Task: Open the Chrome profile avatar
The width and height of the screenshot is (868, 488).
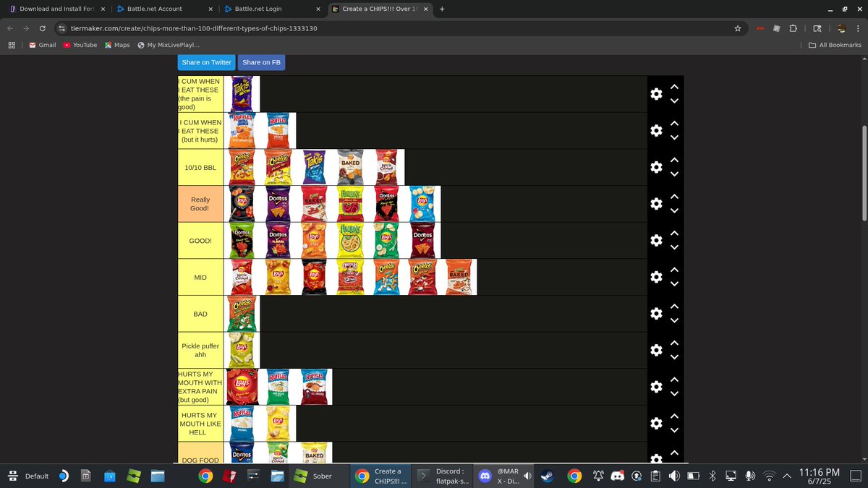Action: [x=841, y=28]
